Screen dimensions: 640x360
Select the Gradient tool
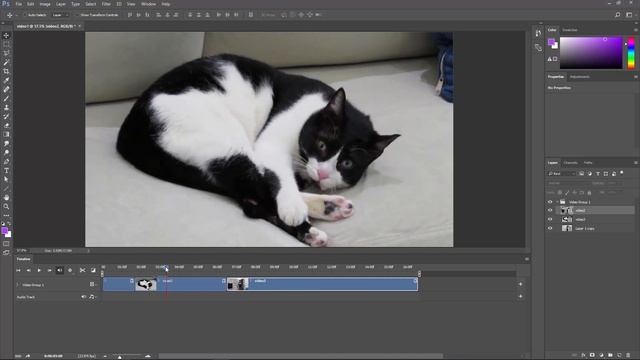(6, 134)
